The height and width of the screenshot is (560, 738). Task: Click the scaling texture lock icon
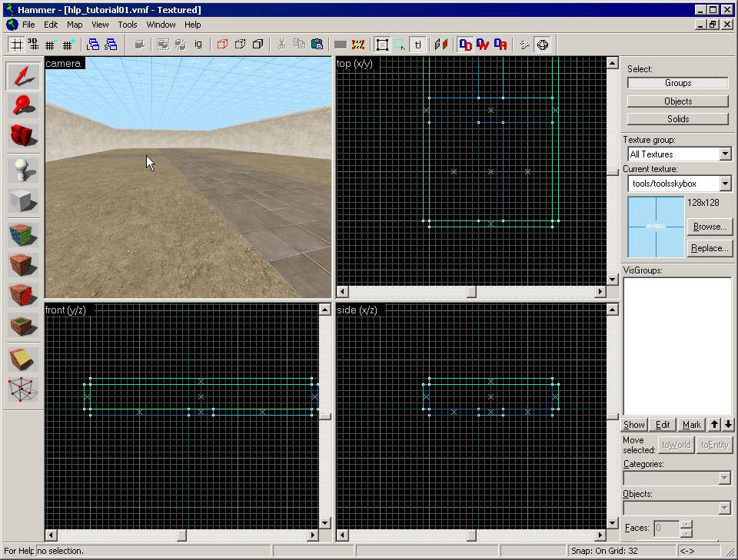441,45
